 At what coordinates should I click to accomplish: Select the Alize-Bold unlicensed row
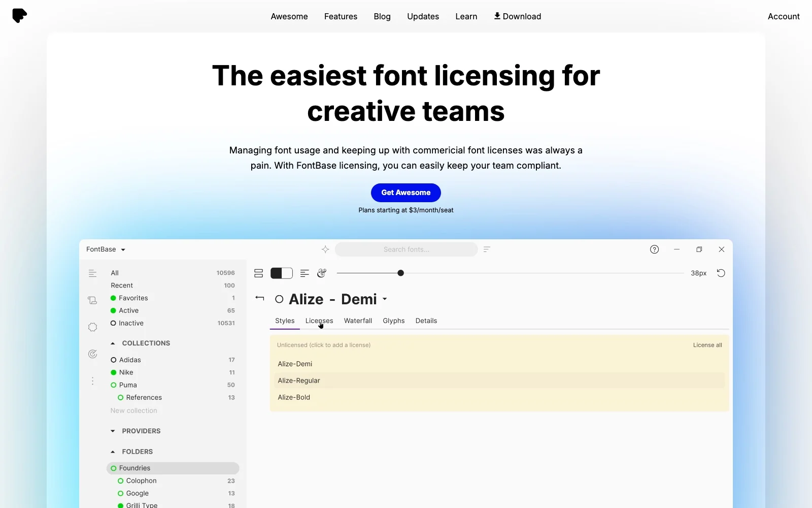click(499, 397)
